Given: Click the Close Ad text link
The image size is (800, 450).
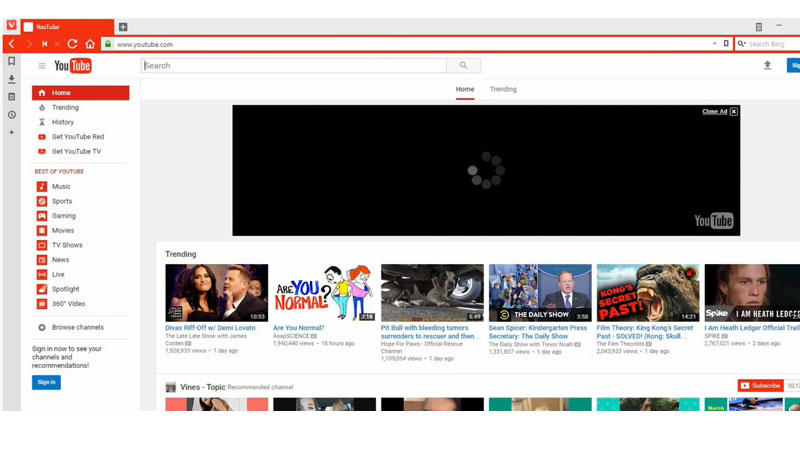Looking at the screenshot, I should click(x=714, y=112).
